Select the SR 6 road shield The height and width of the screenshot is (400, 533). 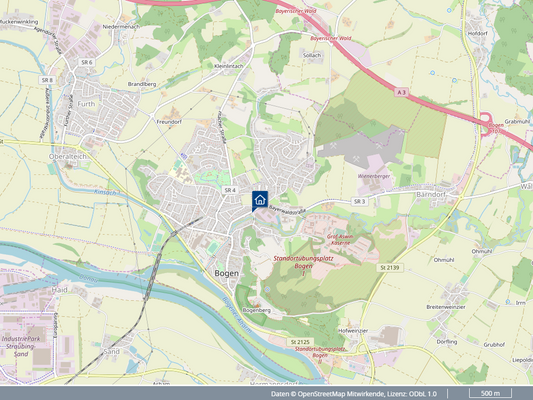[87, 62]
